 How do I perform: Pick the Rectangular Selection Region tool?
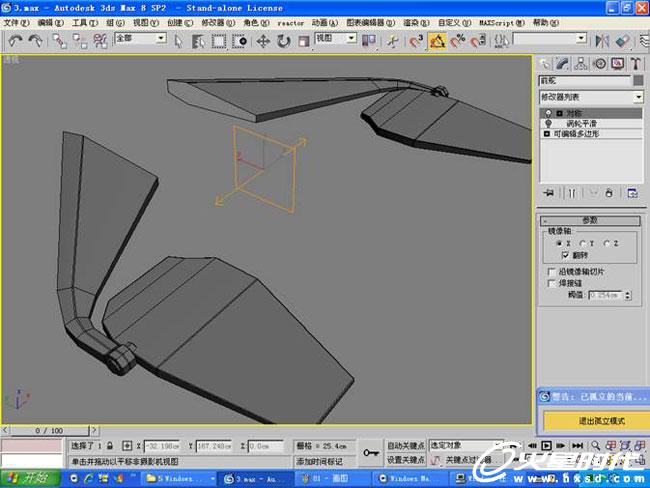point(219,41)
